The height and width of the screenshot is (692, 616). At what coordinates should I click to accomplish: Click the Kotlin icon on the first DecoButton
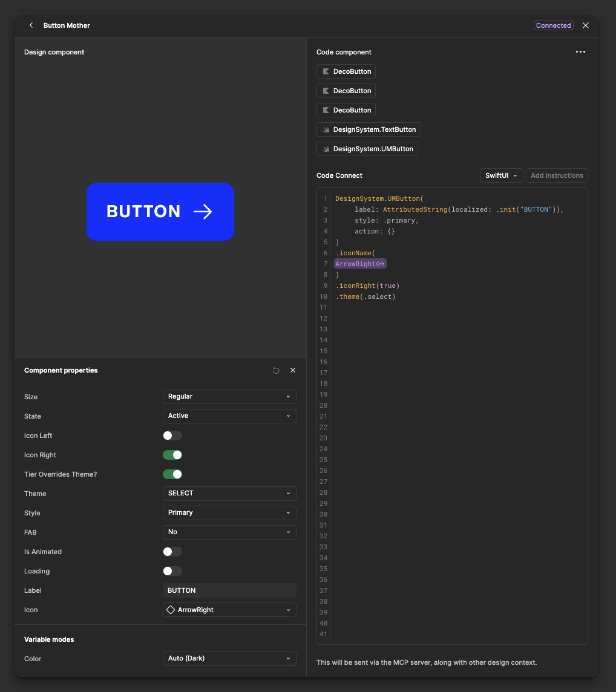[x=326, y=71]
